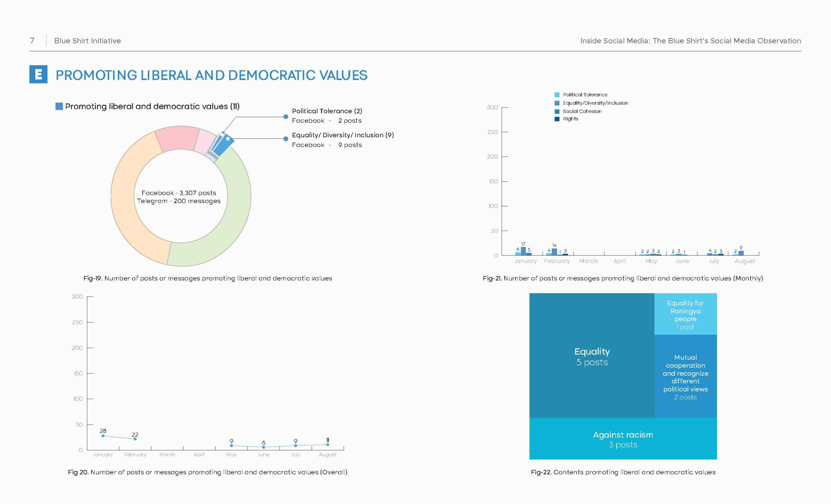Click 'Facebook - 2 posts' text

327,121
